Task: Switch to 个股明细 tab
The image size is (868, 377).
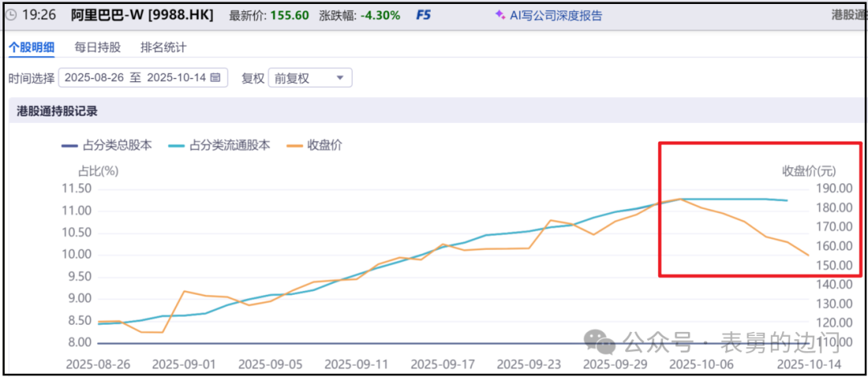Action: coord(31,47)
